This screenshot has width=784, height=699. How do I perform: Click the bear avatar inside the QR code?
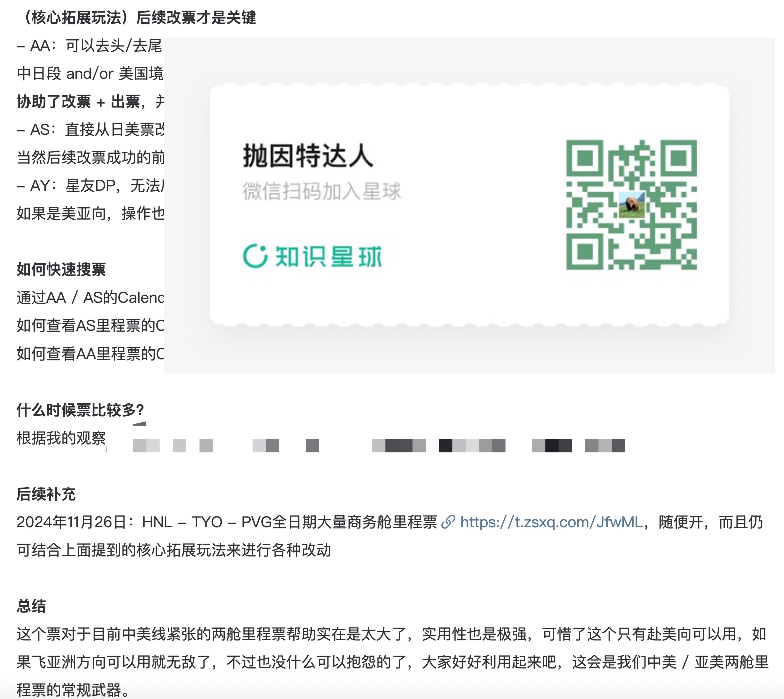pyautogui.click(x=631, y=205)
